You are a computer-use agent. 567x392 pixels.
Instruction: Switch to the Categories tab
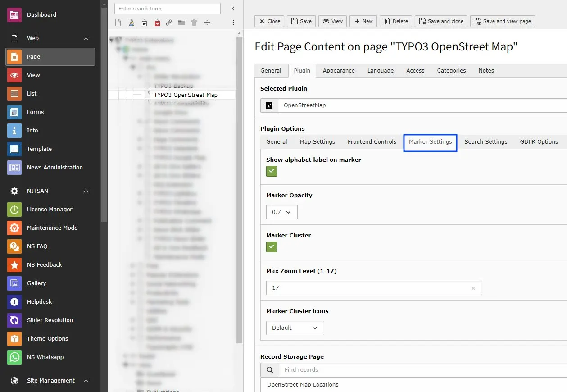[451, 71]
